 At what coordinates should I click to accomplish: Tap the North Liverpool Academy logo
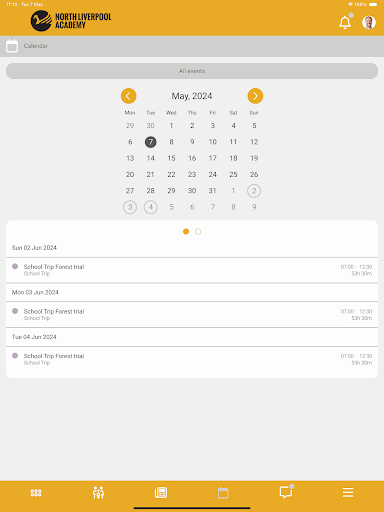tap(71, 21)
